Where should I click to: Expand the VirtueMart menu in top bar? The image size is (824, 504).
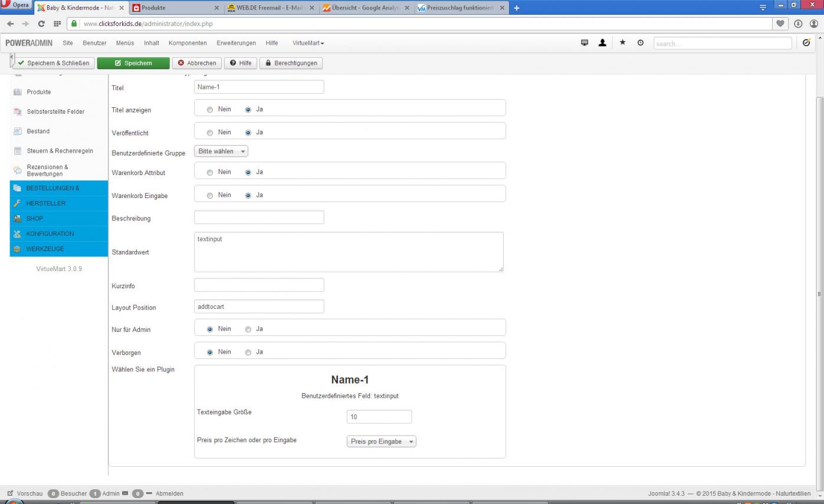click(x=308, y=43)
